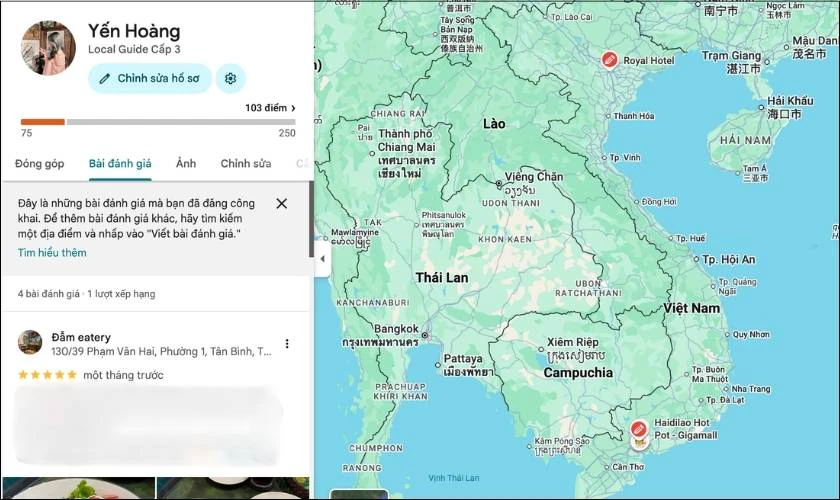Open the second review food photo
Screen dimensions: 840x500
pyautogui.click(x=233, y=488)
